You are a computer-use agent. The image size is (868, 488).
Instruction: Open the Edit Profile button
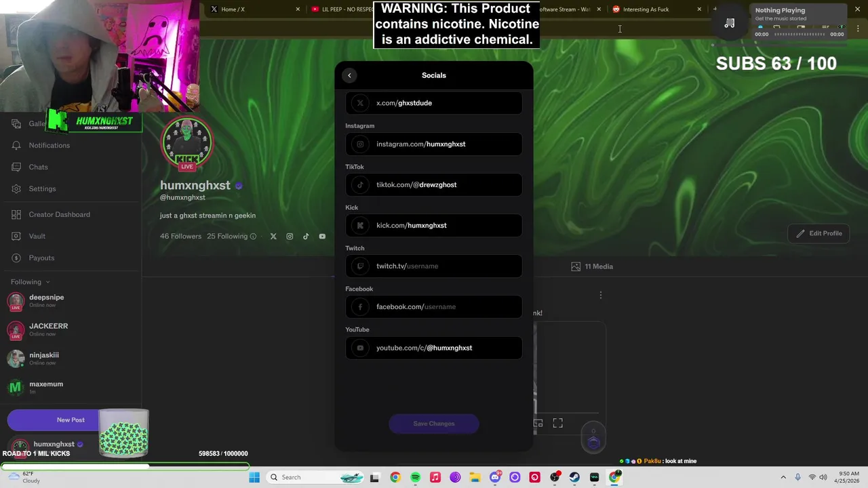tap(819, 233)
